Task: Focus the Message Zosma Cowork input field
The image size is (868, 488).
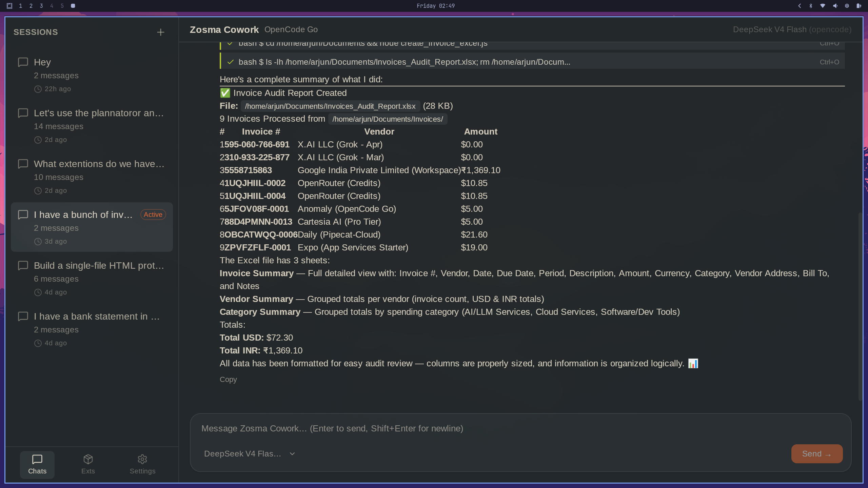Action: (520, 428)
